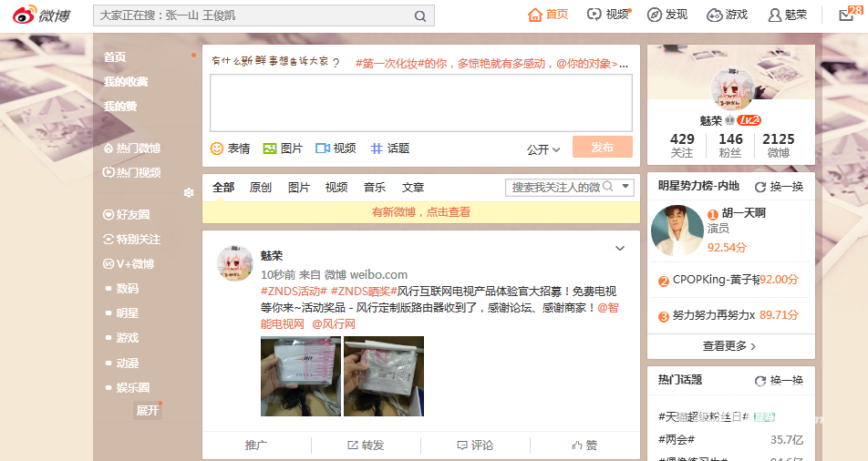Open 我的赞 in left sidebar
The width and height of the screenshot is (868, 461).
click(x=120, y=107)
